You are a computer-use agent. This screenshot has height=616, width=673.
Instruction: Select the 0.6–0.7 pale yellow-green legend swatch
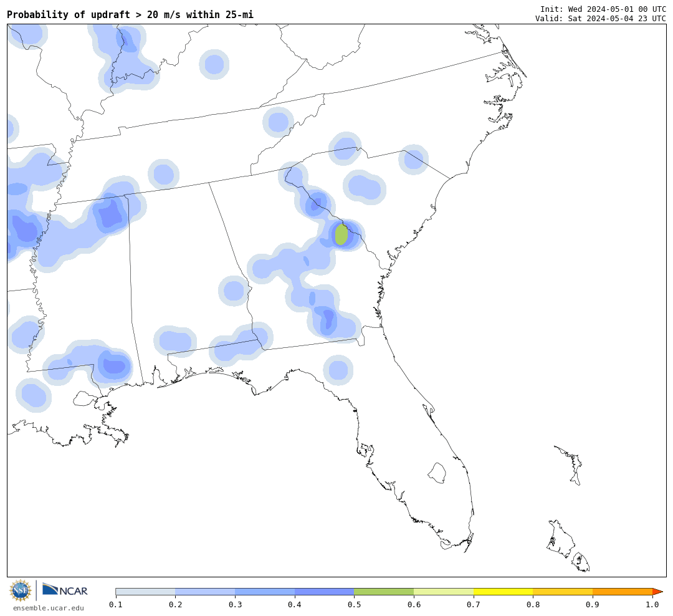[x=444, y=592]
